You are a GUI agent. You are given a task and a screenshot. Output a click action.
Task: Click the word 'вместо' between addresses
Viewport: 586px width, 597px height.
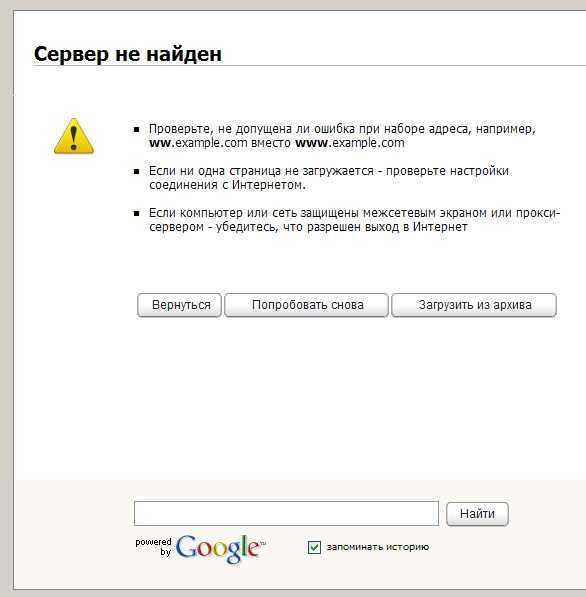click(x=271, y=143)
